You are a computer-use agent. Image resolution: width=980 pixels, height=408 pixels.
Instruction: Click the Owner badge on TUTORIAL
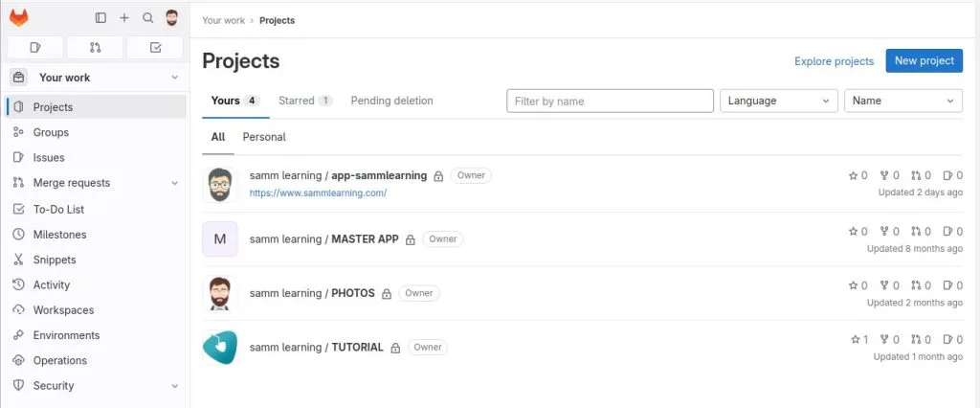pos(428,348)
